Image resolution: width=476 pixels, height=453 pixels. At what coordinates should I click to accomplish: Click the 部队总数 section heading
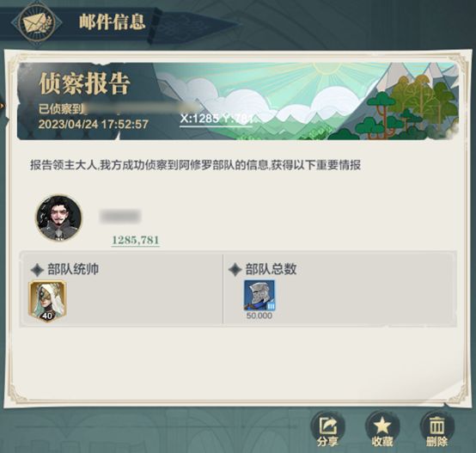tap(272, 269)
